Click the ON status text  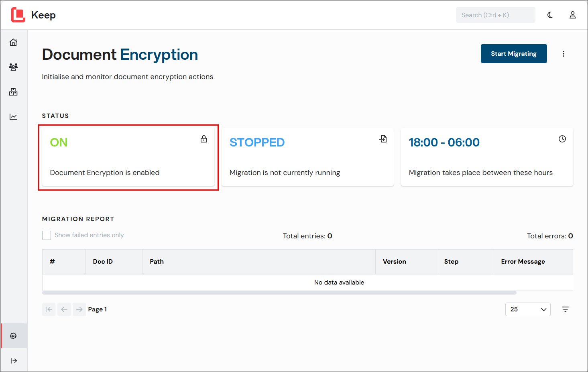coord(59,142)
